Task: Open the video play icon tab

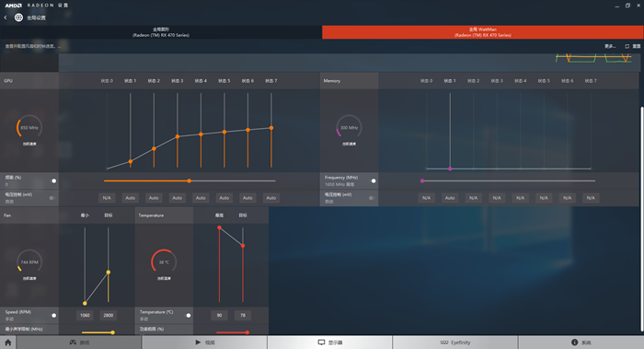Action: (x=198, y=342)
